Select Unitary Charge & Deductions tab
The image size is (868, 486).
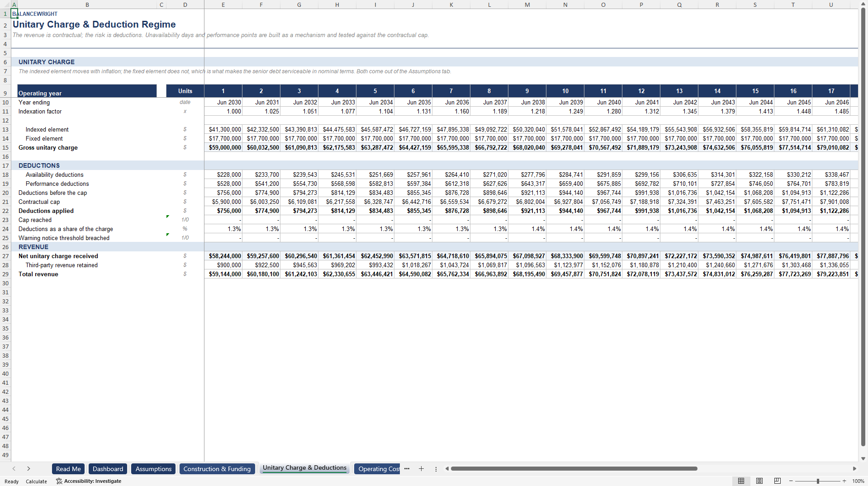coord(304,468)
